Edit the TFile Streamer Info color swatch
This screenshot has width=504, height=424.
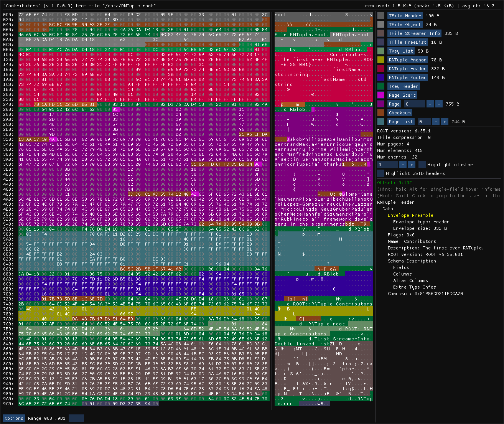point(380,33)
